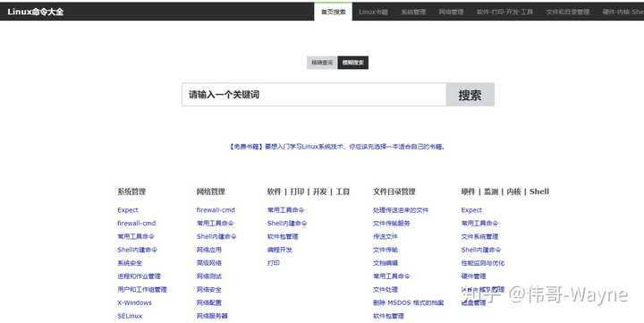Open Shell内建命令 under 系统管理 column
The width and height of the screenshot is (644, 323).
click(137, 250)
